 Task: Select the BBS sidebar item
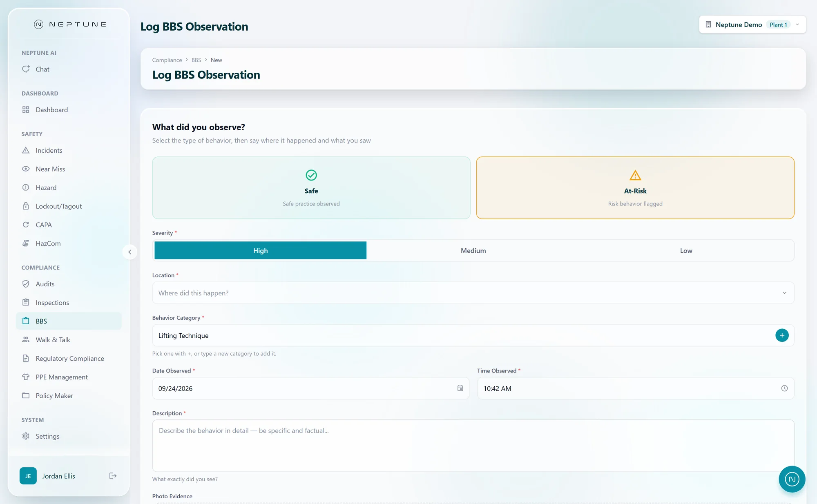69,321
